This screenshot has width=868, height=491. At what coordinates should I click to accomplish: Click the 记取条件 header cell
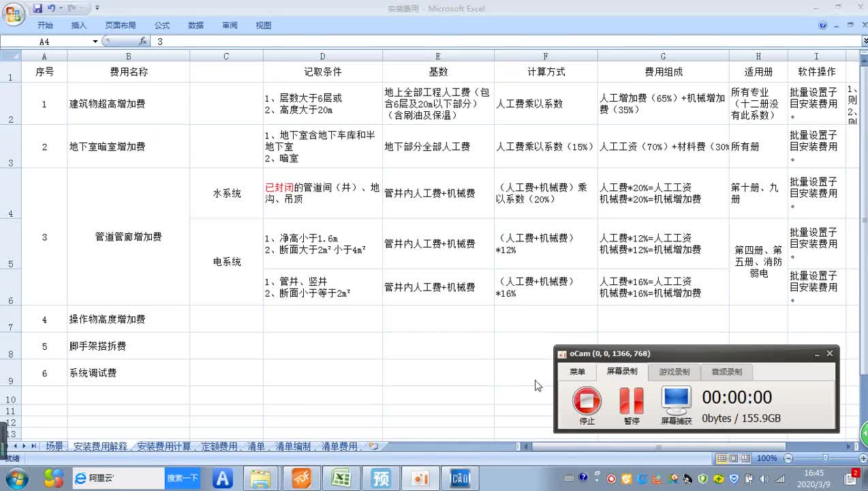pyautogui.click(x=322, y=72)
